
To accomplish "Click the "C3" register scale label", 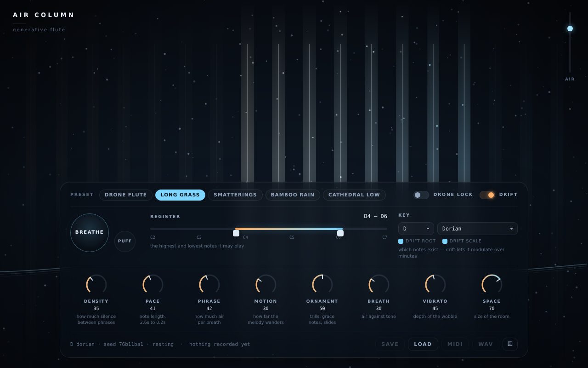I will (x=199, y=237).
